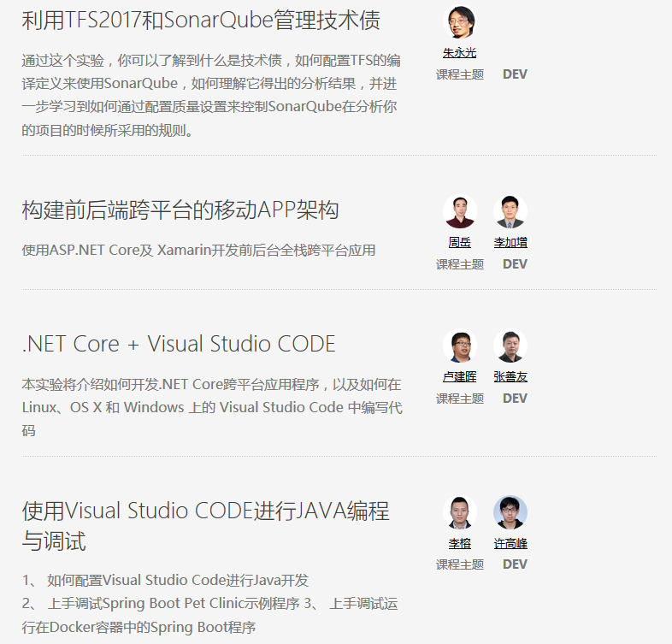Click DEV tag in .NET Core session
Viewport: 672px width, 644px height.
click(x=515, y=399)
